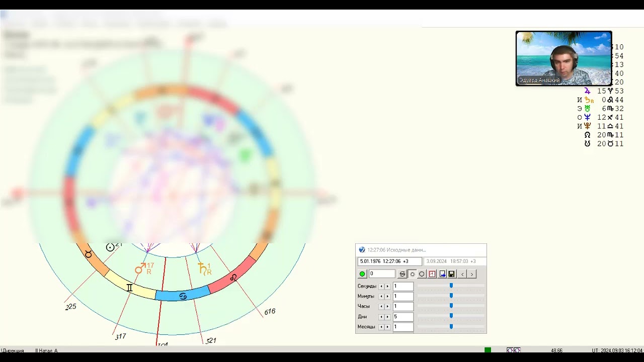Image resolution: width=644 pixels, height=362 pixels.
Task: Click the S-shaped swap icon button
Action: pos(402,274)
